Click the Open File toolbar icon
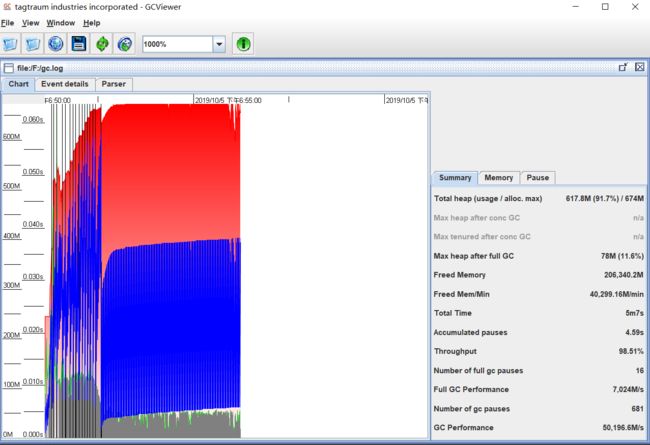Viewport: 650px width, 445px height. coord(10,44)
